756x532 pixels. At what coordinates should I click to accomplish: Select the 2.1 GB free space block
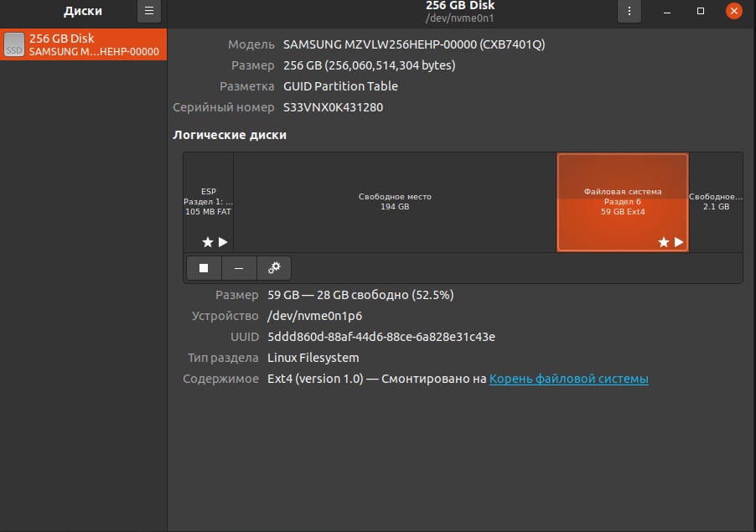[716, 202]
